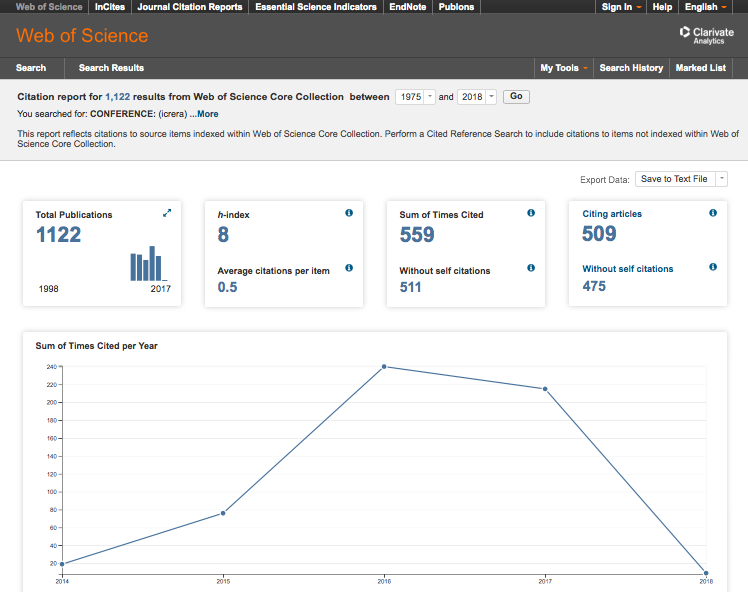Click the 509 citing articles count

tap(599, 234)
